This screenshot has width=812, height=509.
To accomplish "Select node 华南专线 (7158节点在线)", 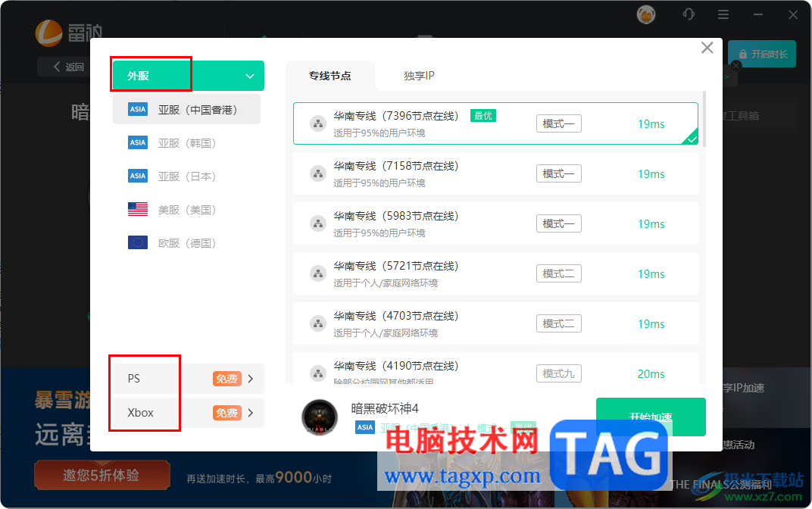I will (x=495, y=173).
